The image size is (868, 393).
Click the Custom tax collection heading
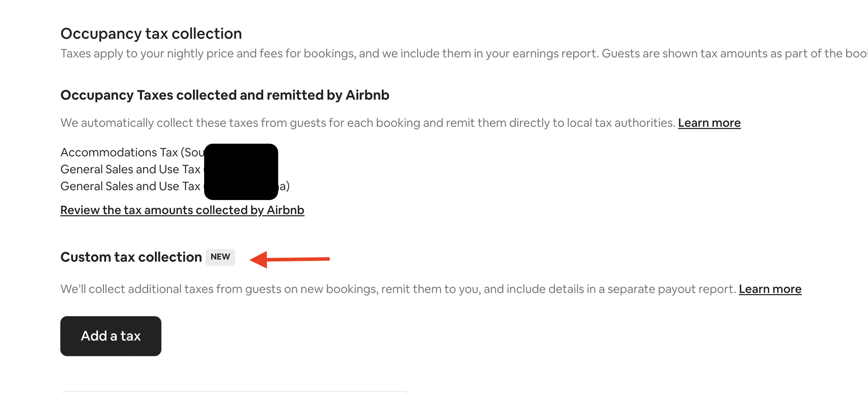(x=131, y=257)
